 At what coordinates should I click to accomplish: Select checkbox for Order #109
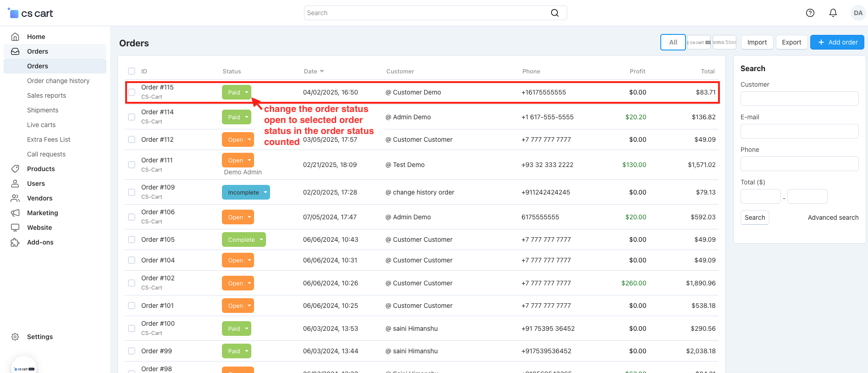pos(132,192)
